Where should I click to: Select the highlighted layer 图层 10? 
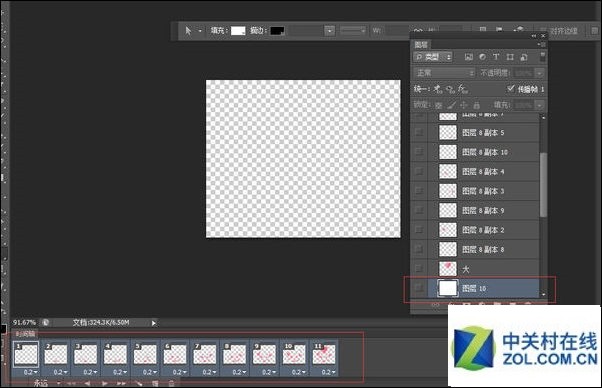tap(475, 289)
